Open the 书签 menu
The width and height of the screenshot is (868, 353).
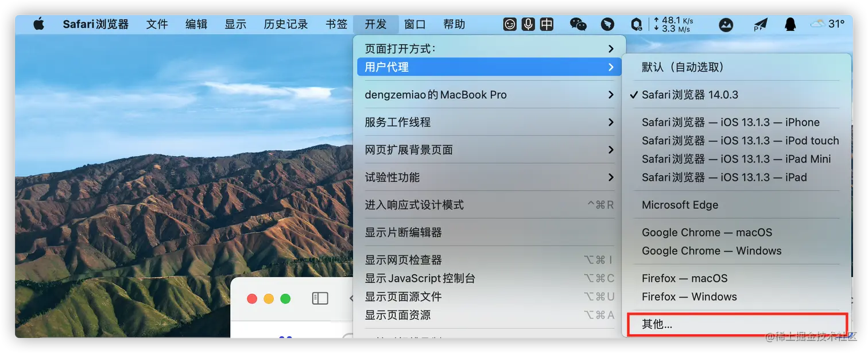pos(336,24)
